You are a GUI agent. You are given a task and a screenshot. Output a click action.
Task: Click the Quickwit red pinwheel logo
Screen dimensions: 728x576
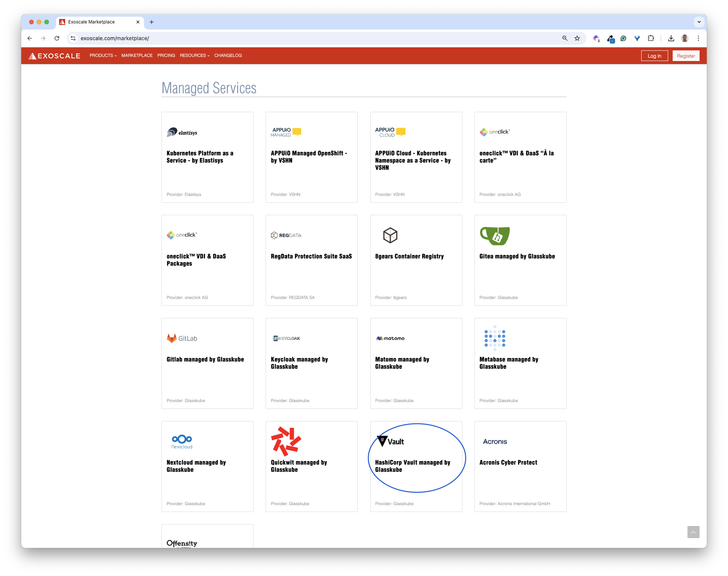coord(286,441)
